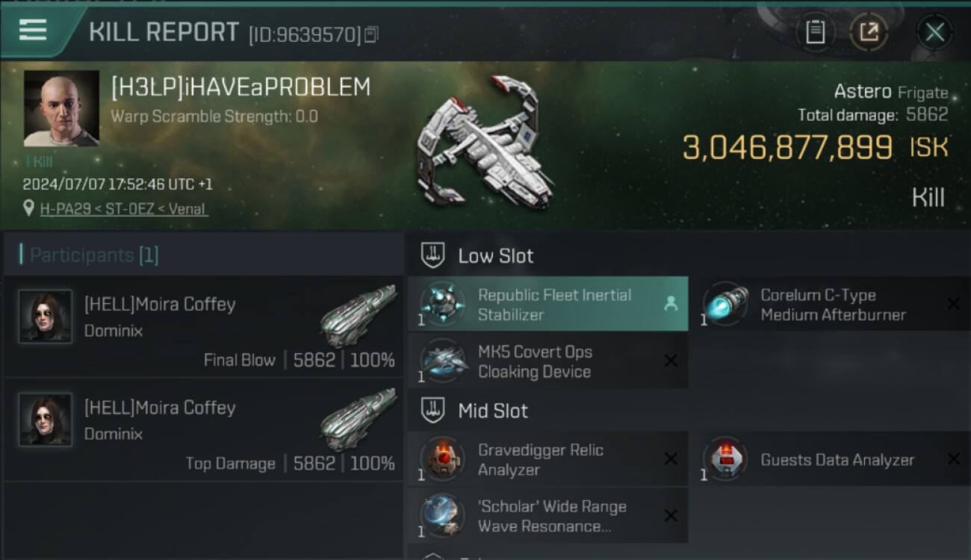Image resolution: width=971 pixels, height=560 pixels.
Task: Click the Republic Fleet Inertial Stabilizer icon
Action: tap(442, 305)
